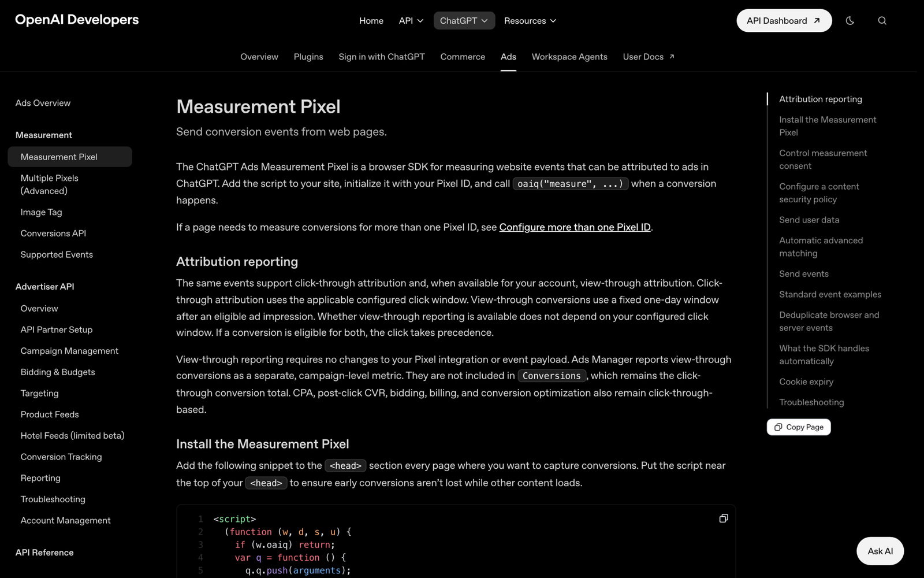Jump to Configure a content security policy
924x578 pixels.
(819, 193)
